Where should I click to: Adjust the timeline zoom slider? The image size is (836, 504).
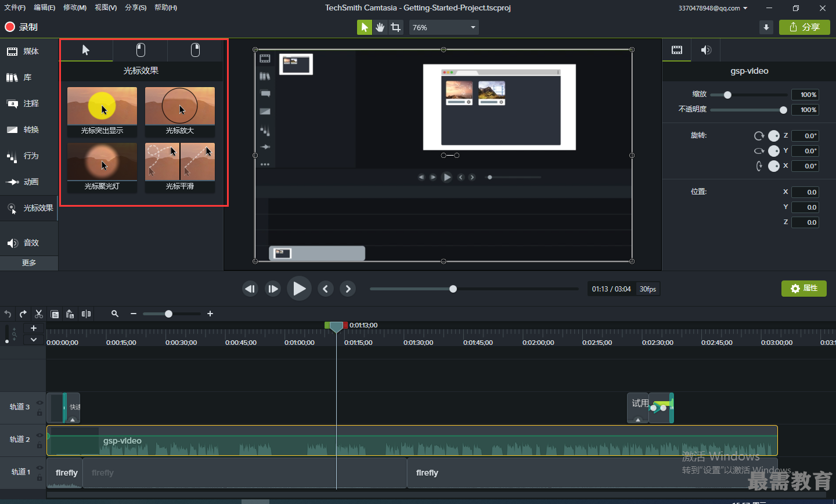(168, 314)
